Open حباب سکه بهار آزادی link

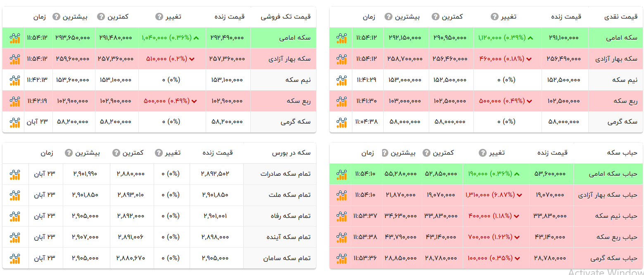(x=608, y=195)
